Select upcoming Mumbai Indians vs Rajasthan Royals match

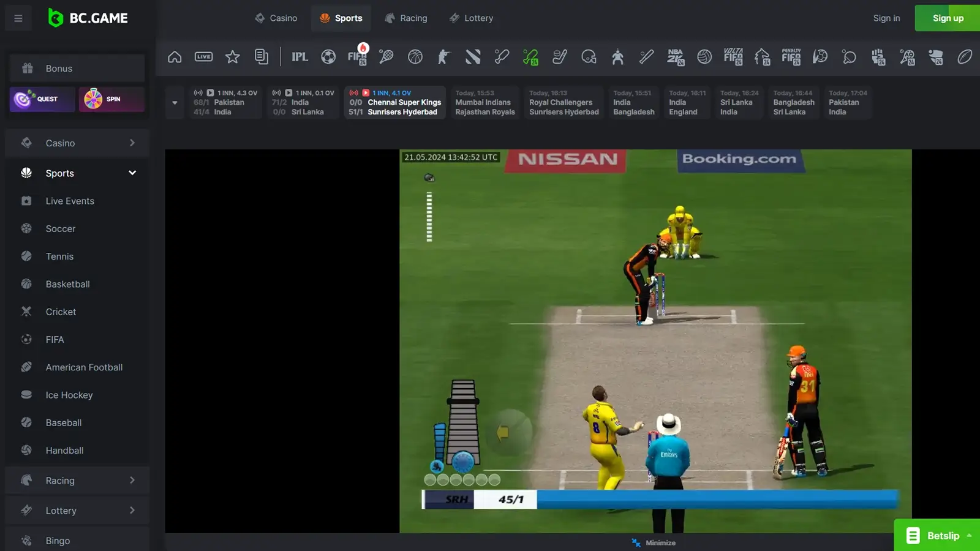point(485,102)
